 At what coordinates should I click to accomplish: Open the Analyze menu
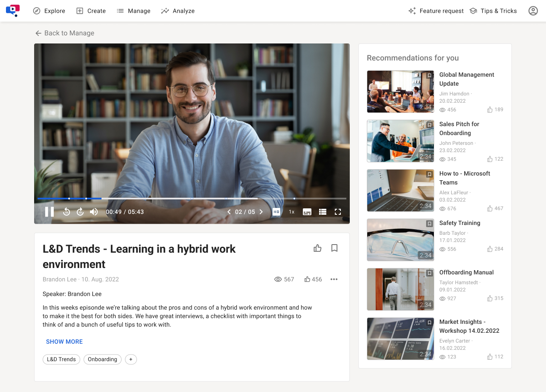178,11
